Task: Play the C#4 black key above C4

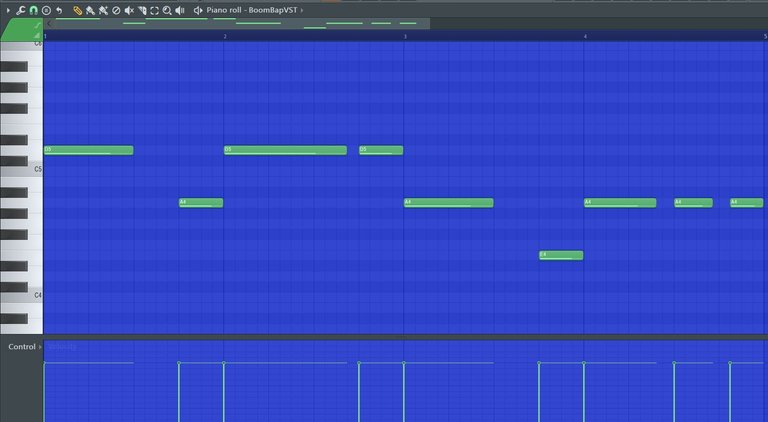Action: pos(14,287)
